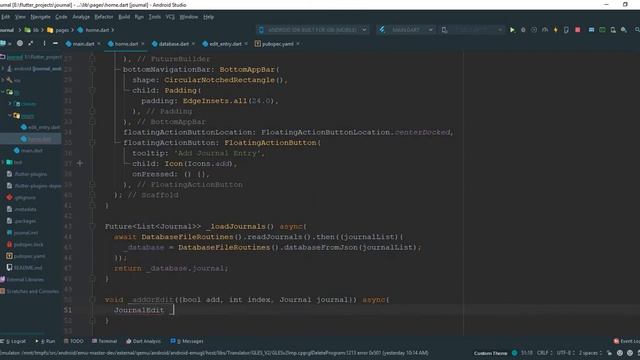Open the Help menu
Viewport: 640px width, 360px height.
pyautogui.click(x=209, y=17)
